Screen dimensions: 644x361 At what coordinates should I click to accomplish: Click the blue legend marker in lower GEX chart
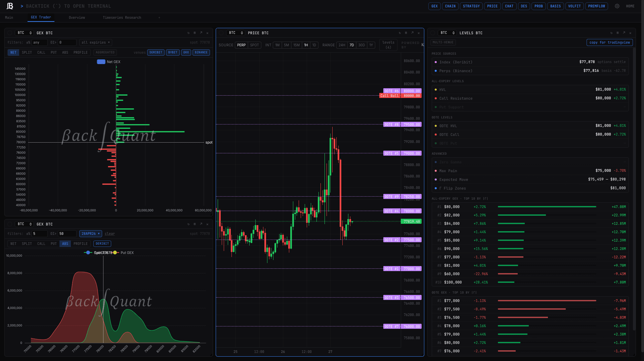tap(88, 253)
